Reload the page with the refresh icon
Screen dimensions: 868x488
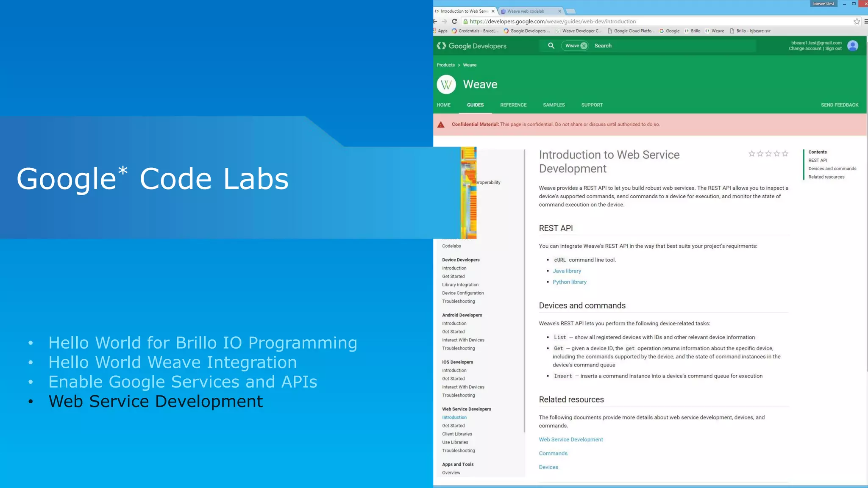[x=454, y=21]
